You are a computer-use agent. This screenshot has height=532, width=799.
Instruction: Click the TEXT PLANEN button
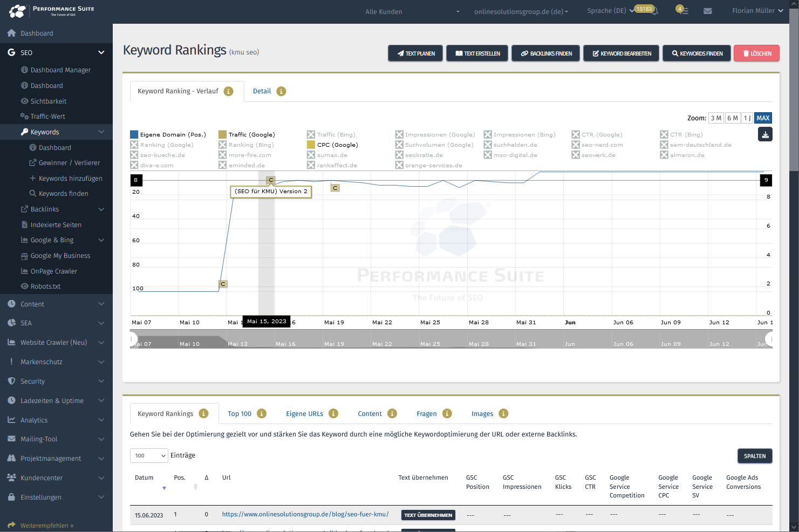pos(415,53)
